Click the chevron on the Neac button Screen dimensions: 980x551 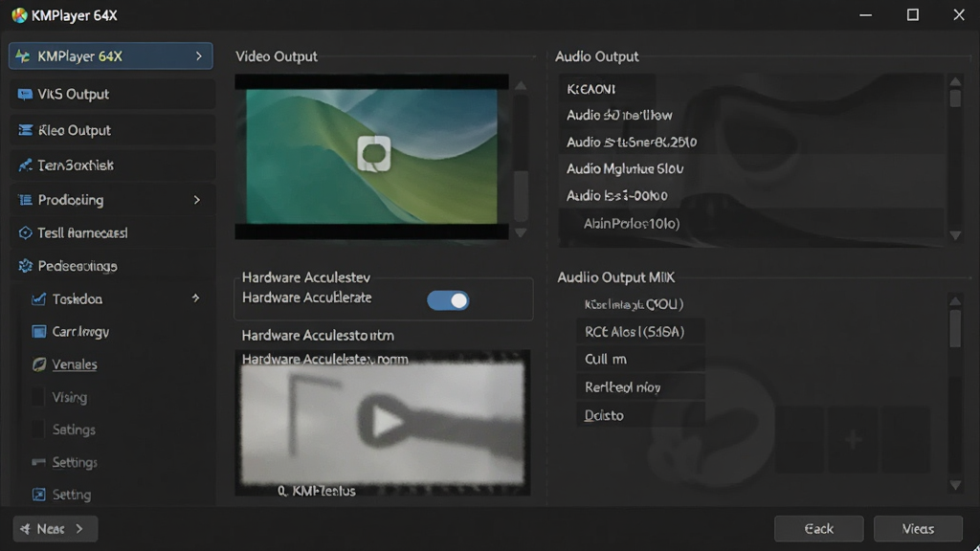coord(79,529)
